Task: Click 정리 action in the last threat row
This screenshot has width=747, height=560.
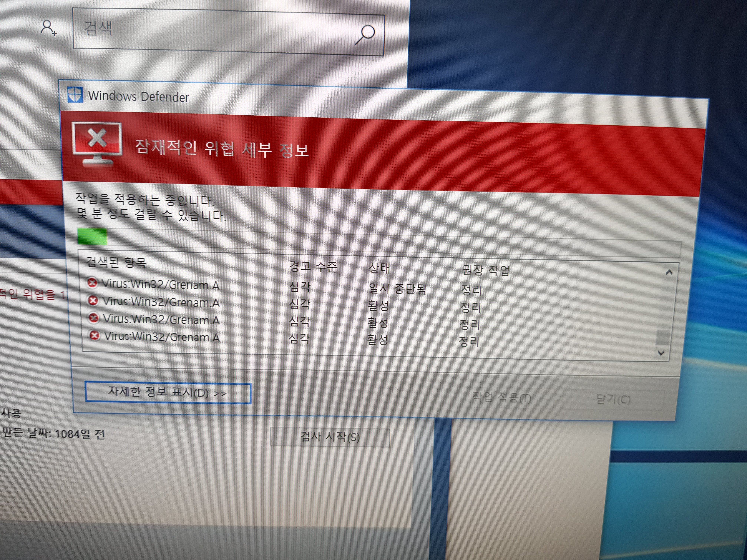Action: coord(469,342)
